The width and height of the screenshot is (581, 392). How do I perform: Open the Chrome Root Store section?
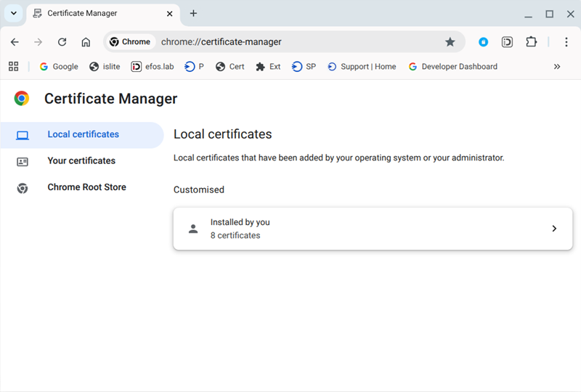point(86,187)
